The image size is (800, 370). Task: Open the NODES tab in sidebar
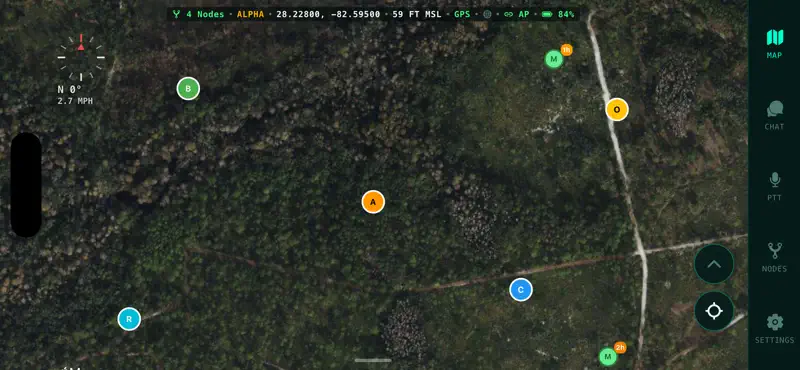point(774,257)
